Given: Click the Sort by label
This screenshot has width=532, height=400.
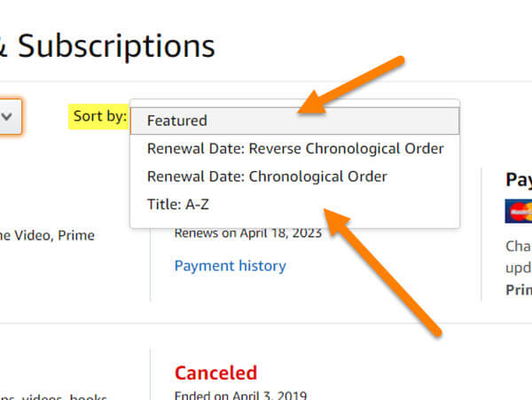Looking at the screenshot, I should (99, 116).
